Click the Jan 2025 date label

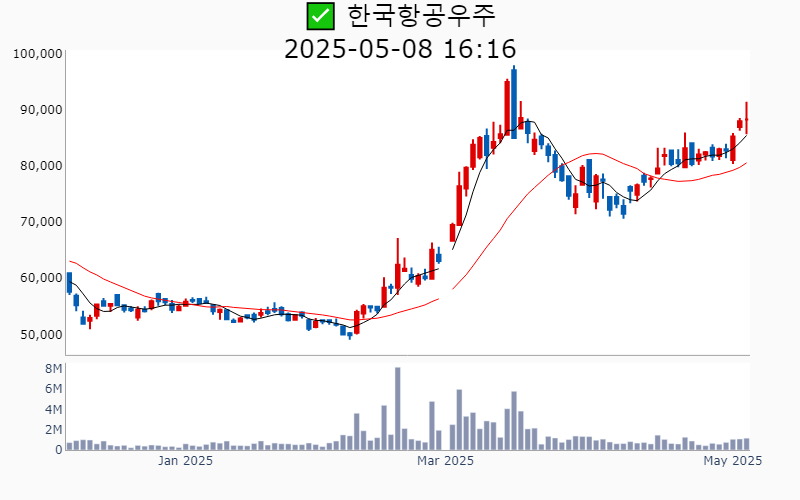tap(185, 461)
